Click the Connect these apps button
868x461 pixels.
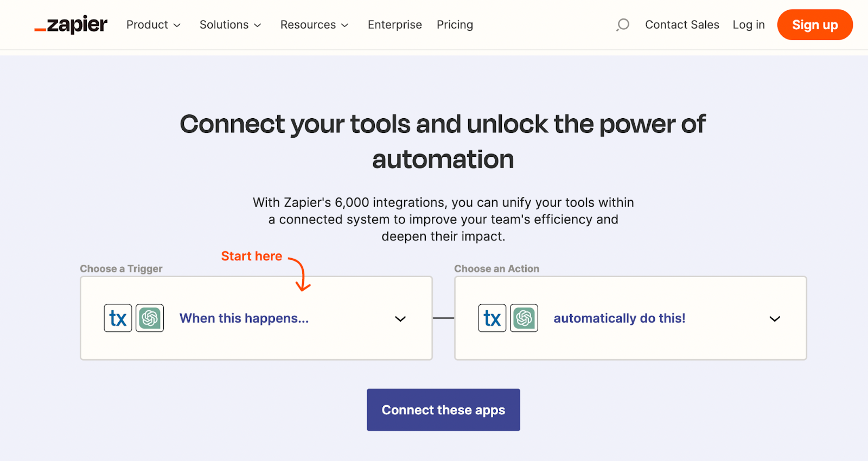(443, 410)
